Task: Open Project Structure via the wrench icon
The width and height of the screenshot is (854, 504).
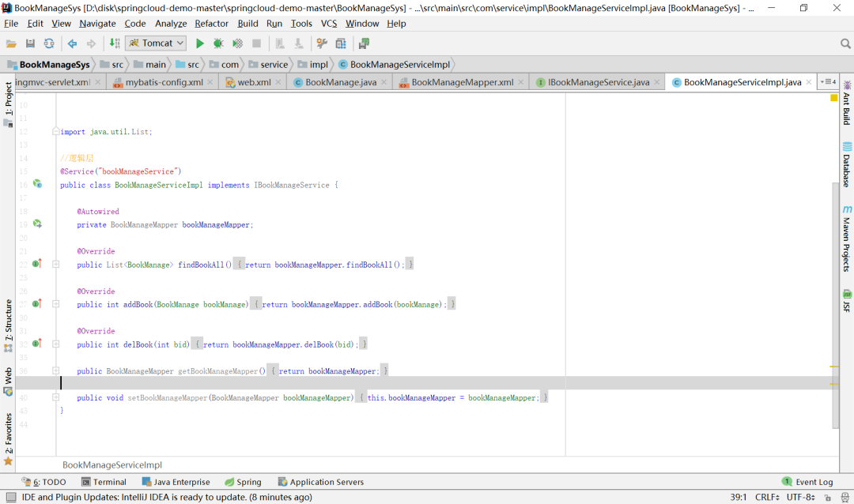Action: [322, 43]
